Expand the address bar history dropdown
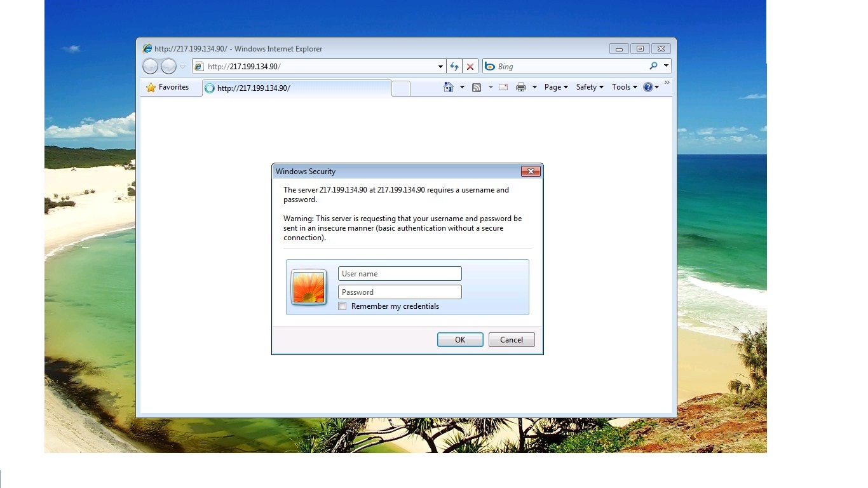 (x=440, y=67)
